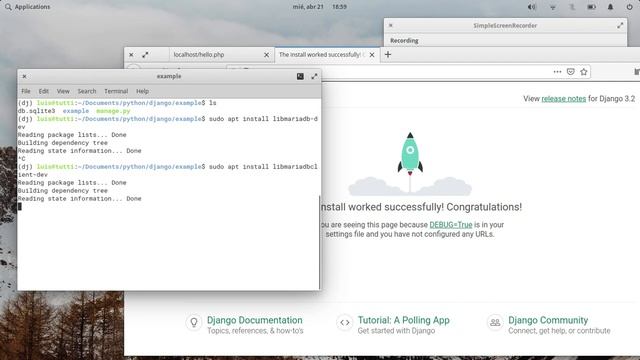Open the session power menu icon

(x=629, y=7)
